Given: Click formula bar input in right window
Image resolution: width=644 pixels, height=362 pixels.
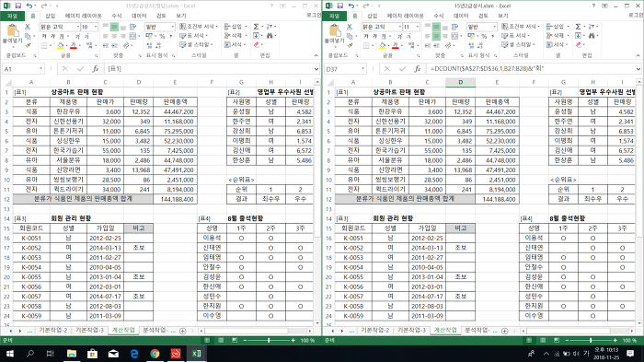Looking at the screenshot, I should pos(532,69).
